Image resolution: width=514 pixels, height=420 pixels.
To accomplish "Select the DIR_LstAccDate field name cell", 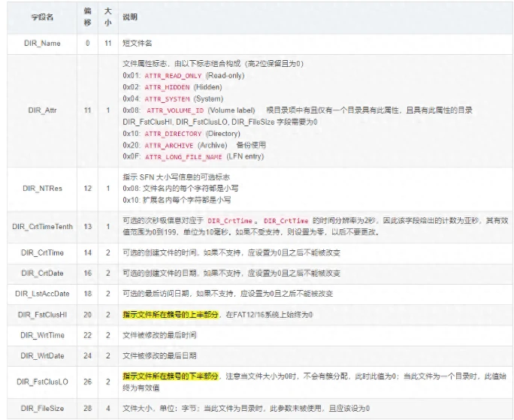I will tap(44, 295).
